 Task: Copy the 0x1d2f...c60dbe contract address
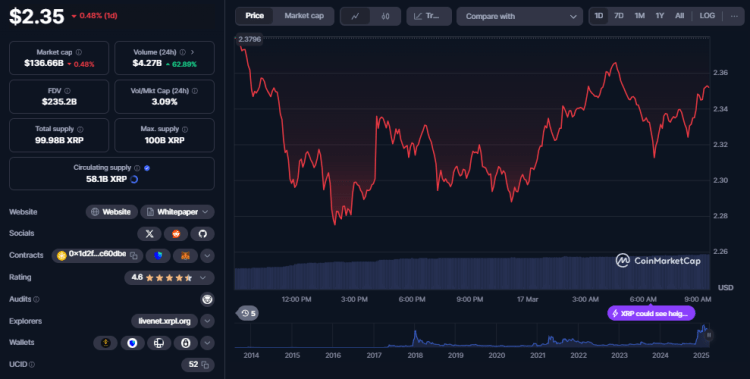tap(134, 256)
